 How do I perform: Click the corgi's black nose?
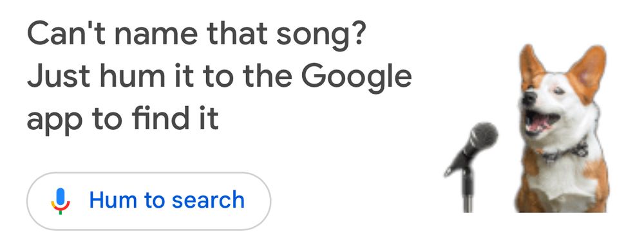click(529, 98)
